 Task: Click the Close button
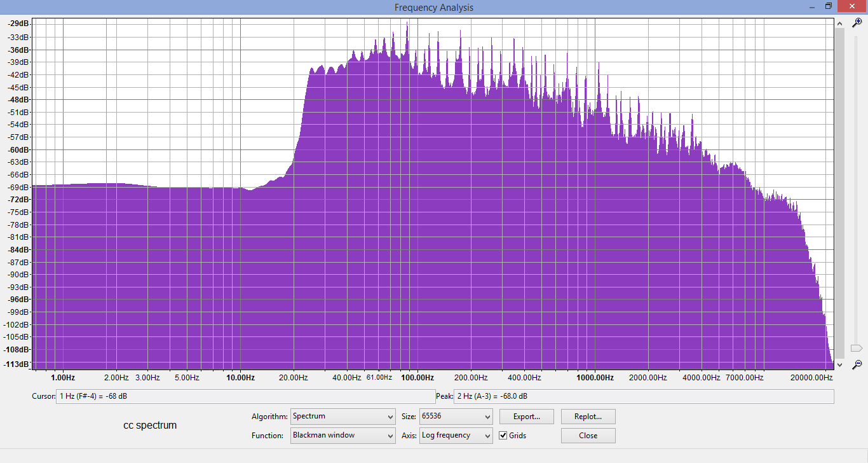(588, 436)
